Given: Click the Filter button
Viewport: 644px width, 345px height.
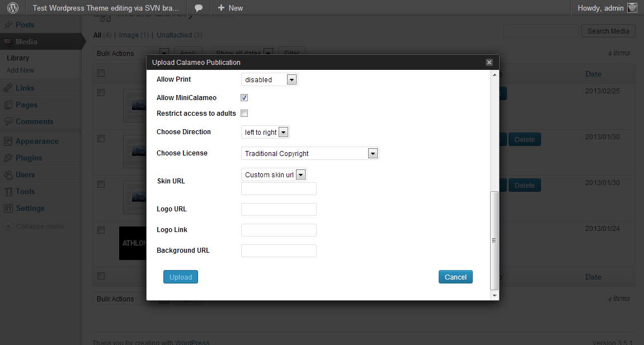Looking at the screenshot, I should point(292,53).
